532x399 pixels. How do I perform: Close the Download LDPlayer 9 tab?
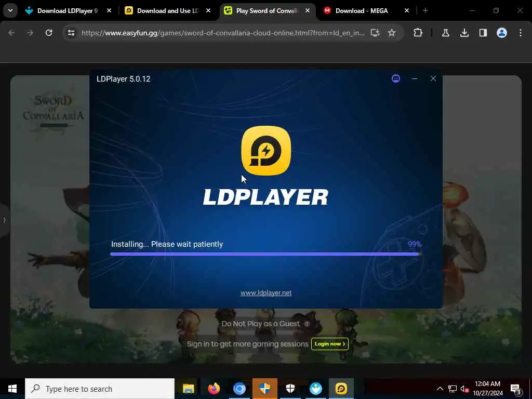109,11
